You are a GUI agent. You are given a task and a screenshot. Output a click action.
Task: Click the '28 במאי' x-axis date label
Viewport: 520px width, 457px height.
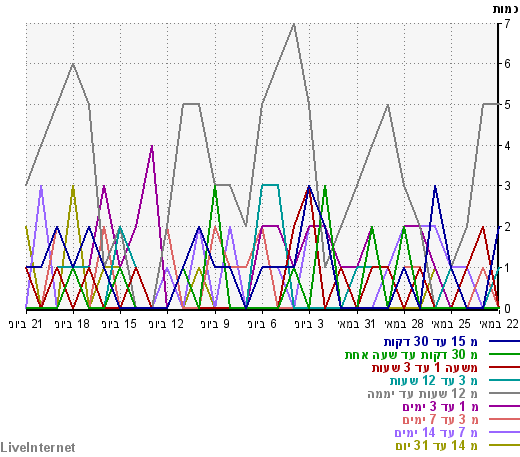pos(404,324)
